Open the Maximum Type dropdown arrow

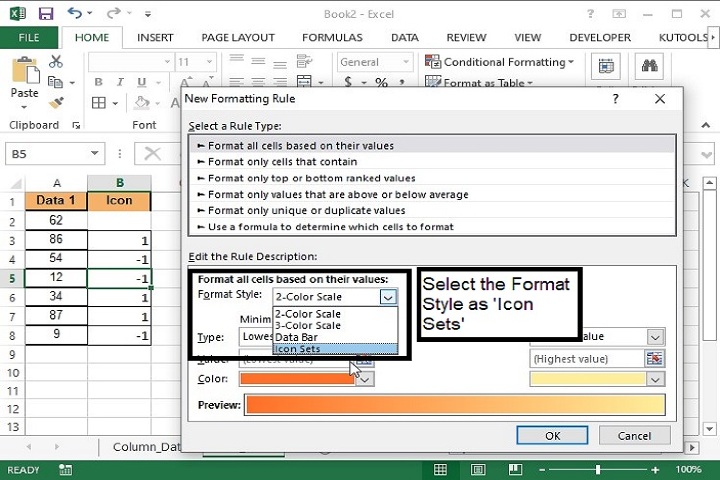(655, 337)
